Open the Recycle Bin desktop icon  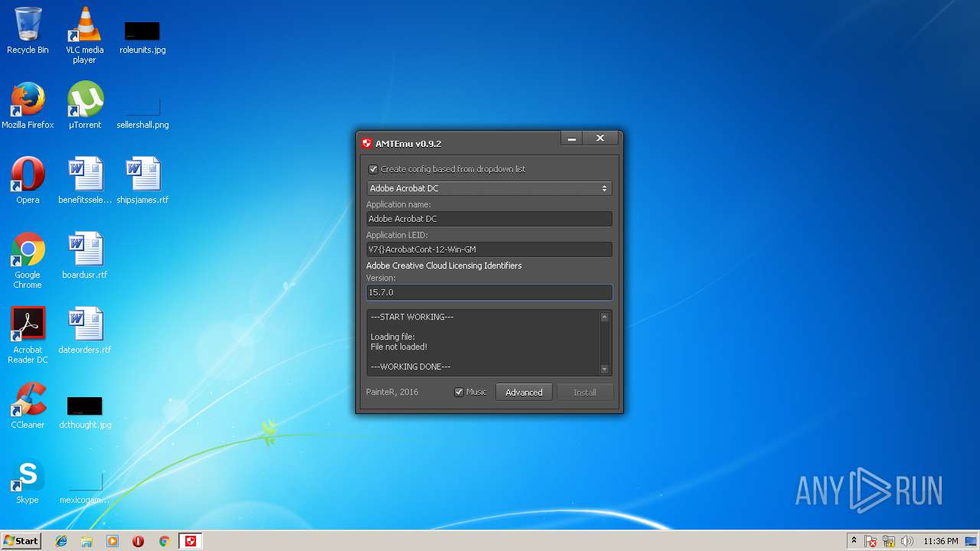click(x=28, y=31)
